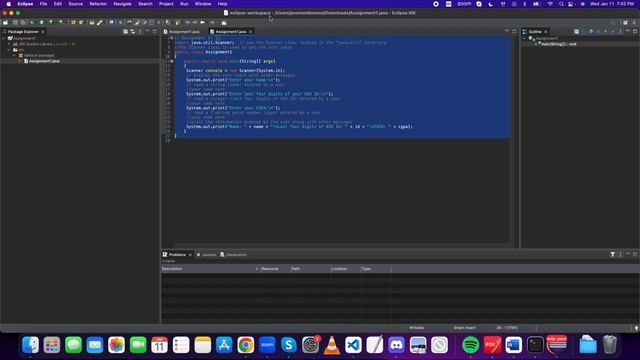The image size is (640, 360).
Task: Click the Open Type toolbar icon
Action: (92, 22)
